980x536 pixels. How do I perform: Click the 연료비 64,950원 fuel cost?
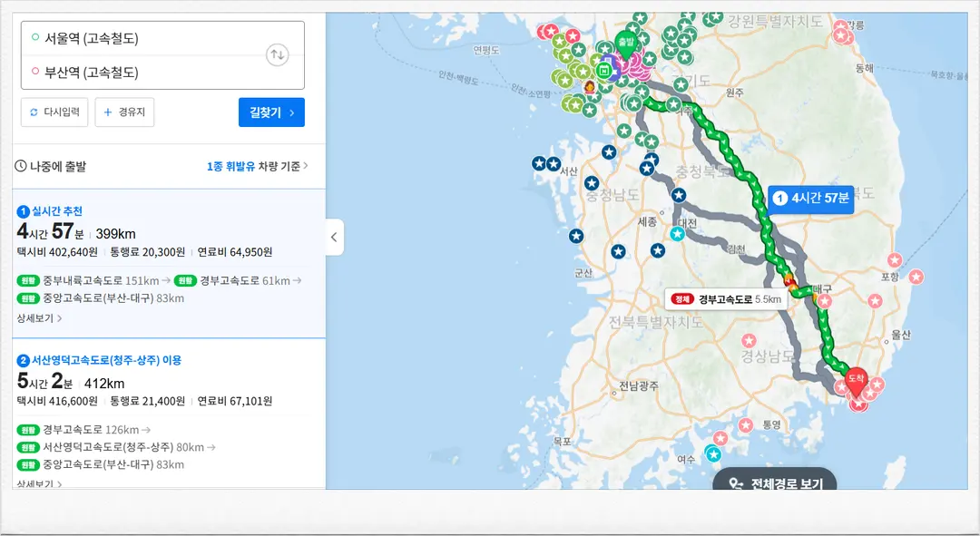tap(235, 252)
